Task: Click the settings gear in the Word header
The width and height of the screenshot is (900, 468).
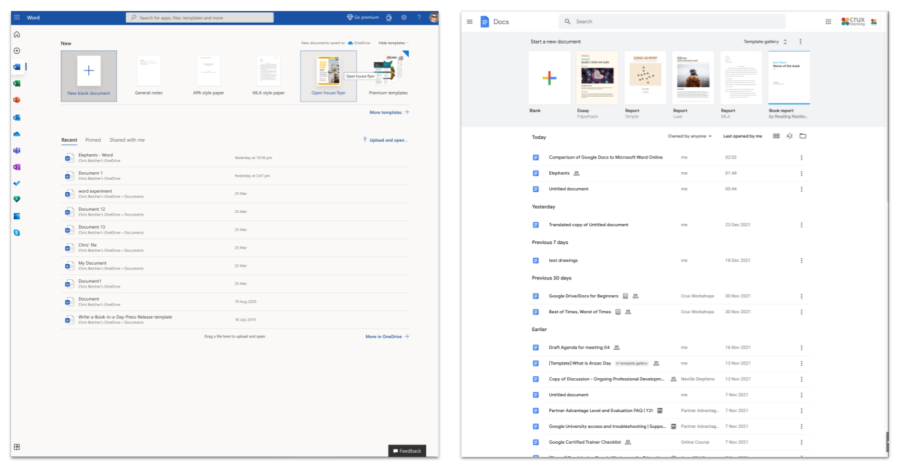Action: 404,18
